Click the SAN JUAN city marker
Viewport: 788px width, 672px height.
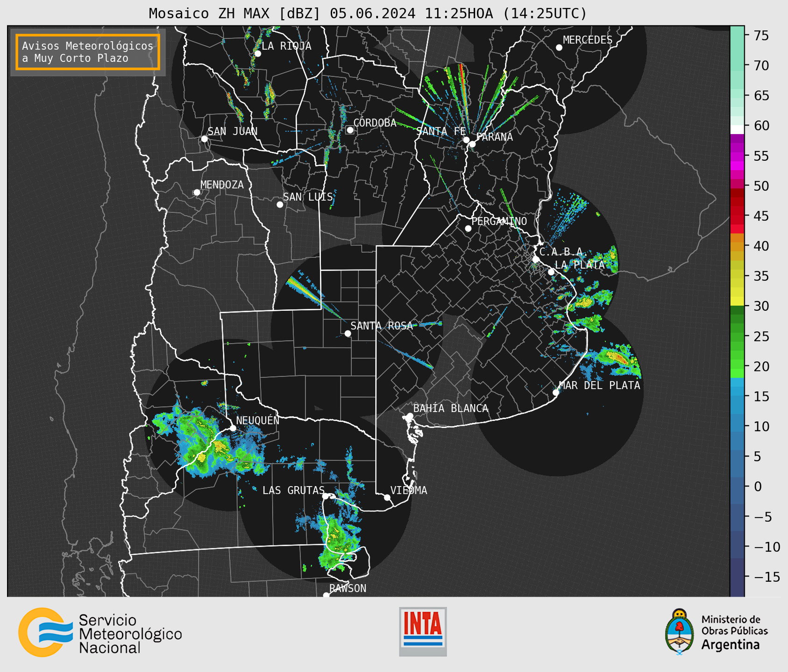tap(204, 139)
